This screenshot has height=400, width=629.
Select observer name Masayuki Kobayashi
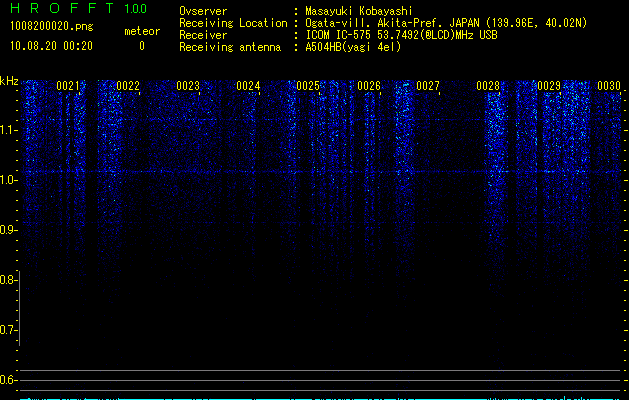click(x=359, y=11)
